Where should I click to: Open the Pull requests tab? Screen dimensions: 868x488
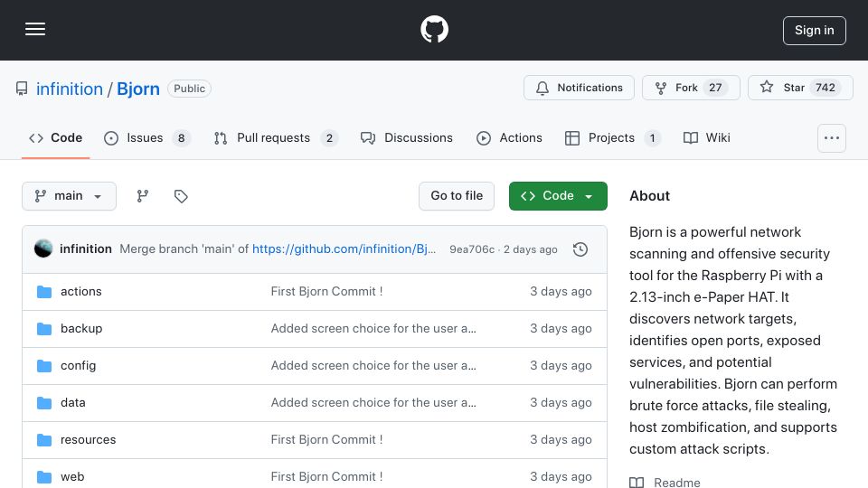pos(276,137)
